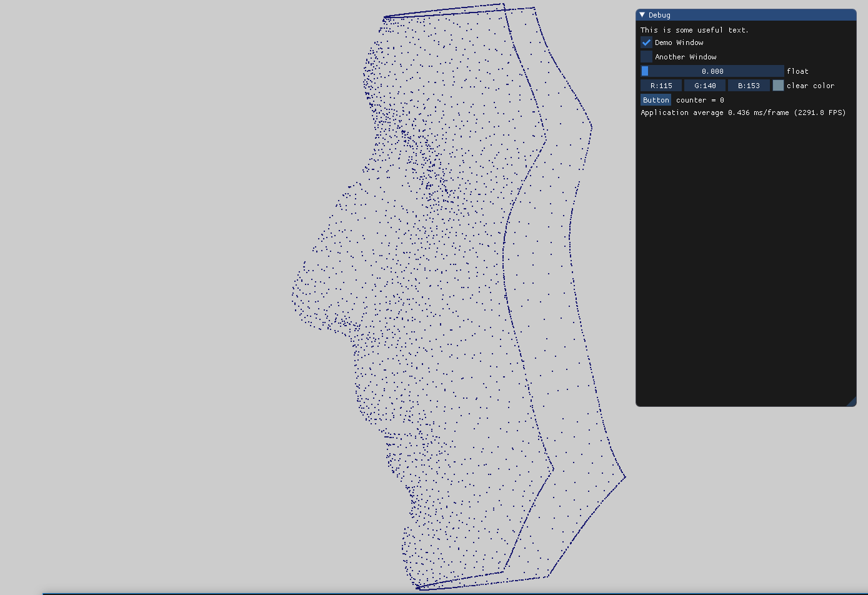
Task: Collapse the Debug window using its arrow
Action: coord(642,15)
